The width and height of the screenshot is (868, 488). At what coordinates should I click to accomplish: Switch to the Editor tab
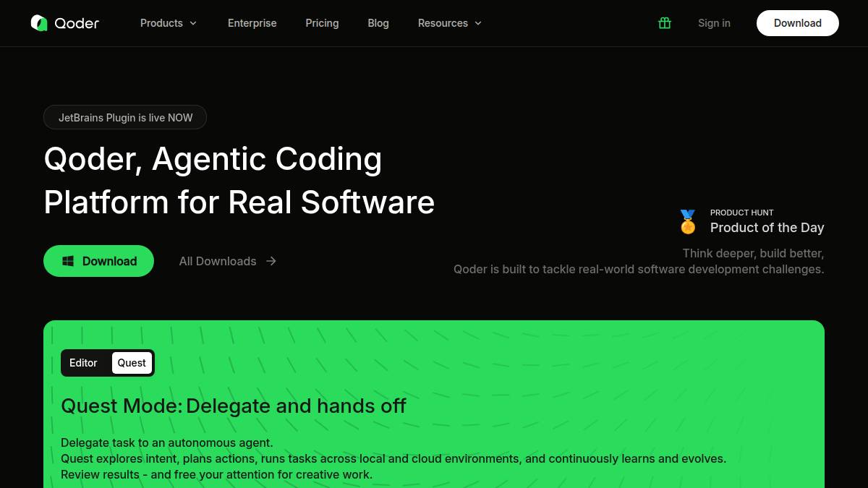click(83, 363)
